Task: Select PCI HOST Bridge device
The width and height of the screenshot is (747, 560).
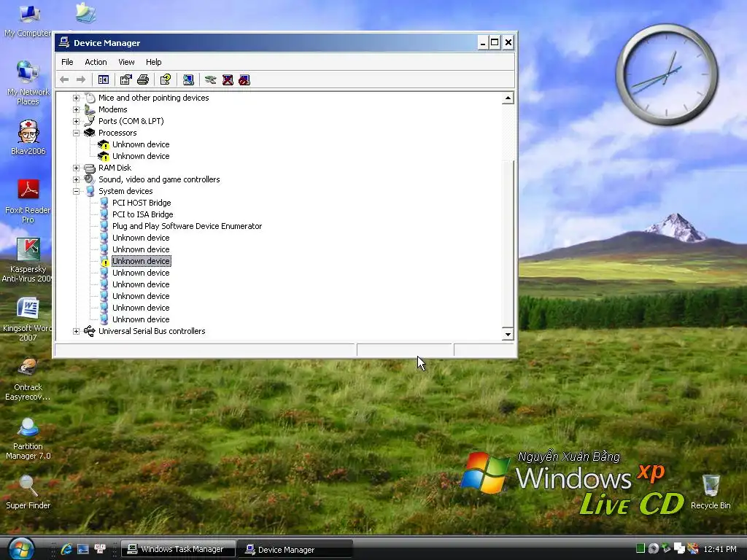Action: [142, 203]
